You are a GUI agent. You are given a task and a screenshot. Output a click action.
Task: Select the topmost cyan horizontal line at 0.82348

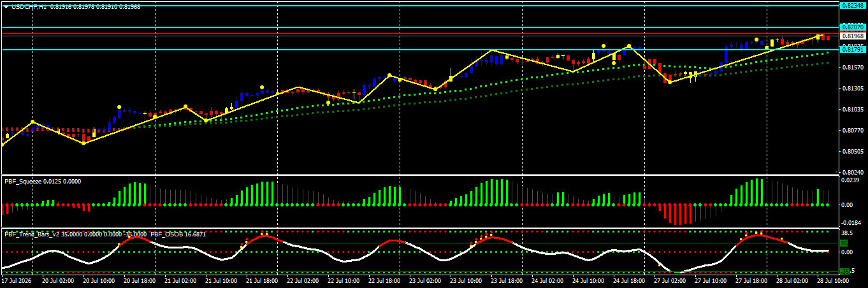419,5
